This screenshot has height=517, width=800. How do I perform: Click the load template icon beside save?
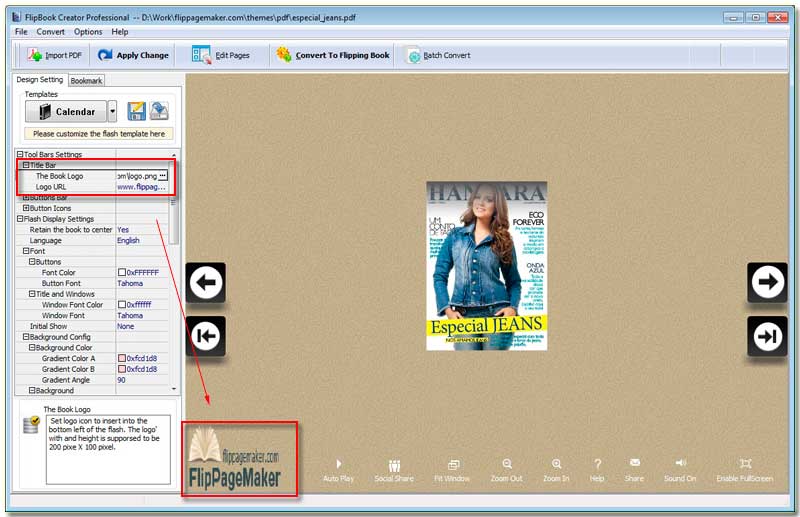click(159, 111)
